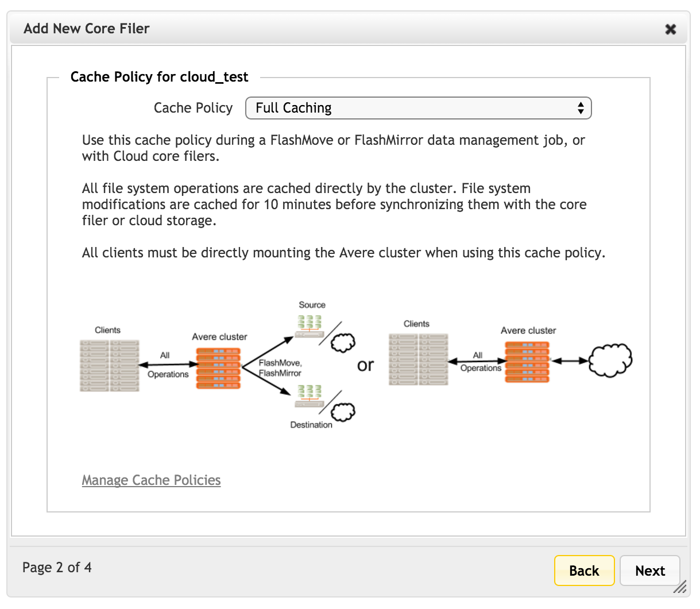
Task: Click the gray Clients rack in FlashMove diagram
Action: click(109, 366)
